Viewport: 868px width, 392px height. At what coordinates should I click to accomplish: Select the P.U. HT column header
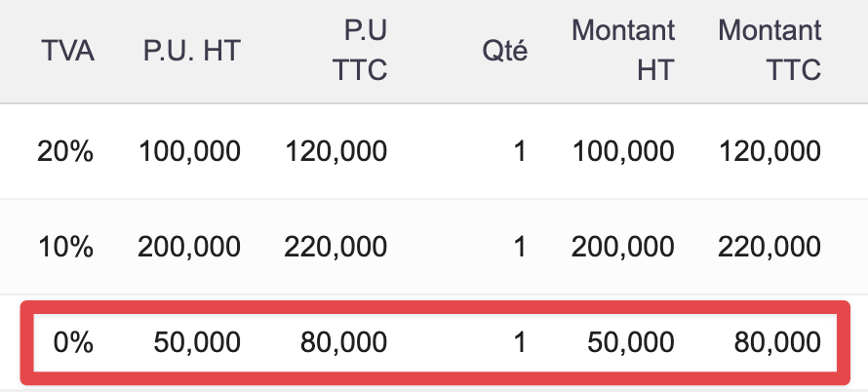pyautogui.click(x=189, y=51)
